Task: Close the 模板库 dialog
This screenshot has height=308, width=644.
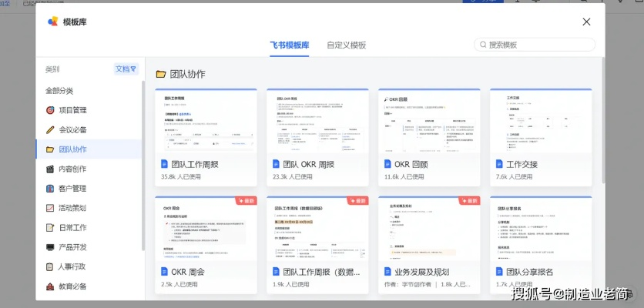Action: coord(586,22)
